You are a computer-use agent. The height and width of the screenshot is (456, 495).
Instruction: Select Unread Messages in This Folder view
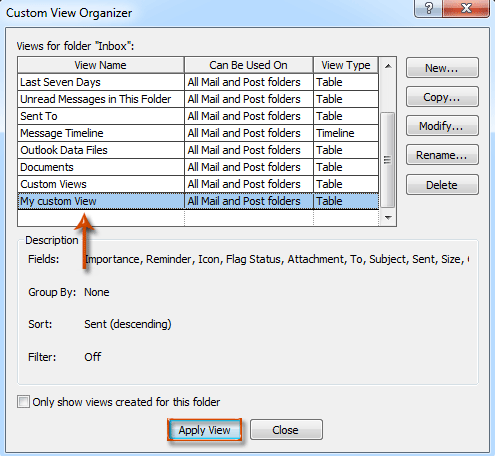198,99
